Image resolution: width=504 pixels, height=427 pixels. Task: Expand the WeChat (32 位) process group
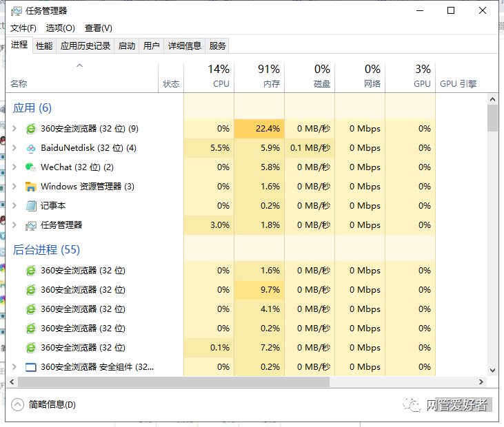coord(14,167)
